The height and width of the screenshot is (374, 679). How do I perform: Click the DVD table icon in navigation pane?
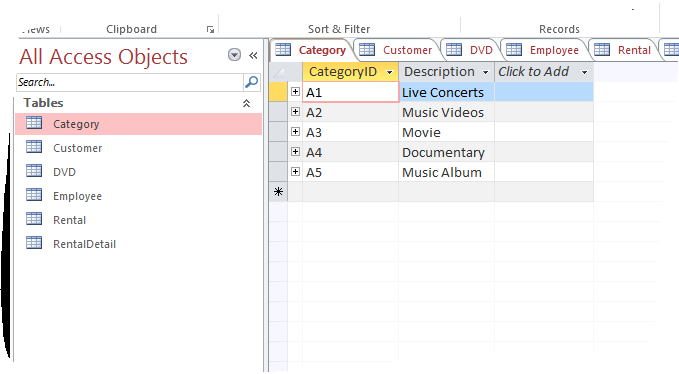34,171
